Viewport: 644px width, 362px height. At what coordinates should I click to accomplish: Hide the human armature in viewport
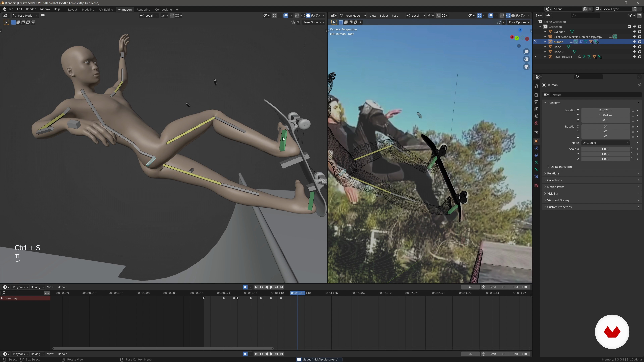point(634,42)
